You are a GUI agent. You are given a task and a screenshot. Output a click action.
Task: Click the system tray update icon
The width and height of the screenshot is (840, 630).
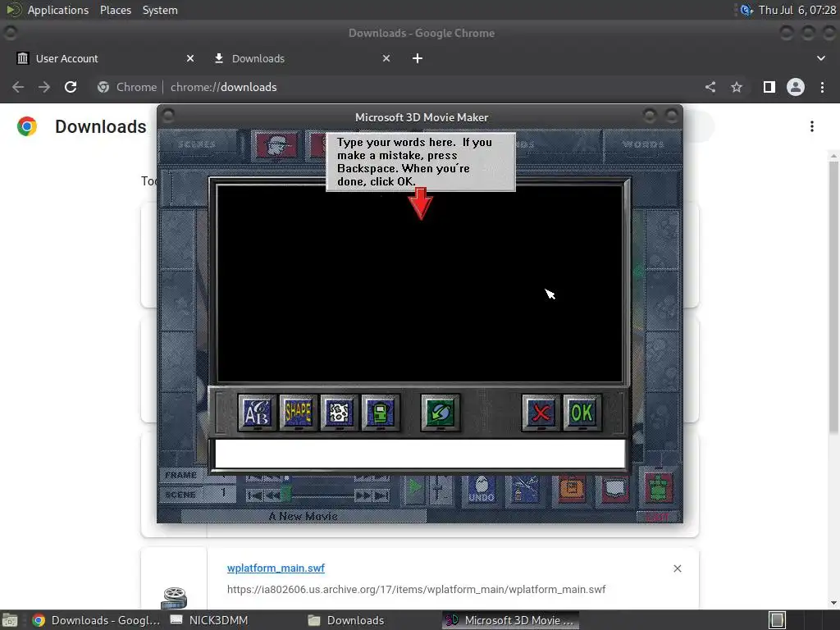(x=746, y=10)
